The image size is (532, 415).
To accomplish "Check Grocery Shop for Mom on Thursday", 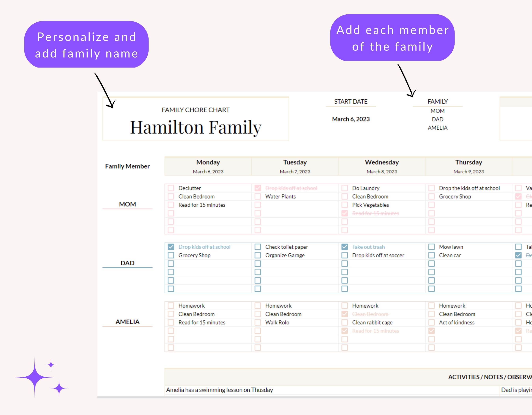I will point(432,196).
